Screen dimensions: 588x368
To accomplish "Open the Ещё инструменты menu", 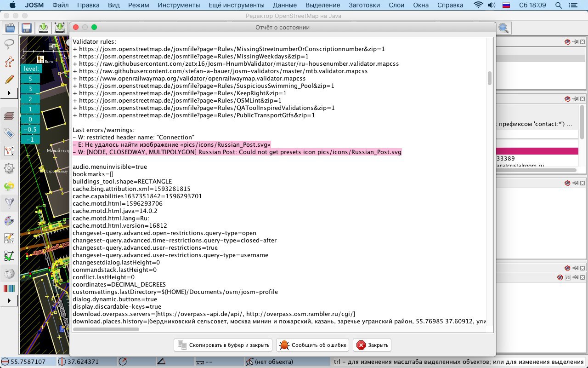I will click(x=237, y=5).
